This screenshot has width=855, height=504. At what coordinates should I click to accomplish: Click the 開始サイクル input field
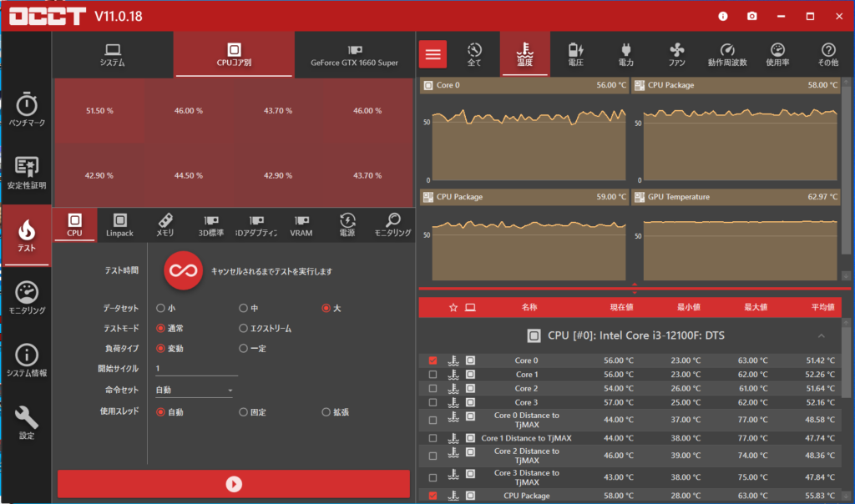(196, 369)
